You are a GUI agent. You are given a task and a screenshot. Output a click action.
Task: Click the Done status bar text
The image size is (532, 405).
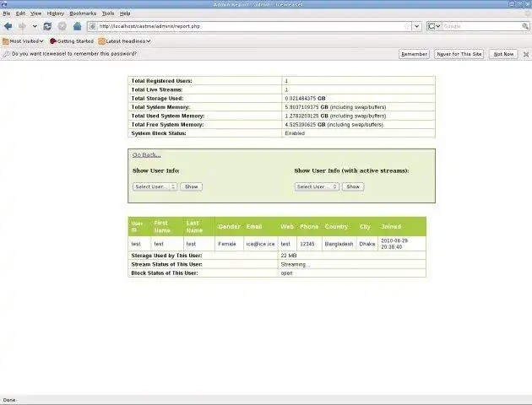[9, 400]
